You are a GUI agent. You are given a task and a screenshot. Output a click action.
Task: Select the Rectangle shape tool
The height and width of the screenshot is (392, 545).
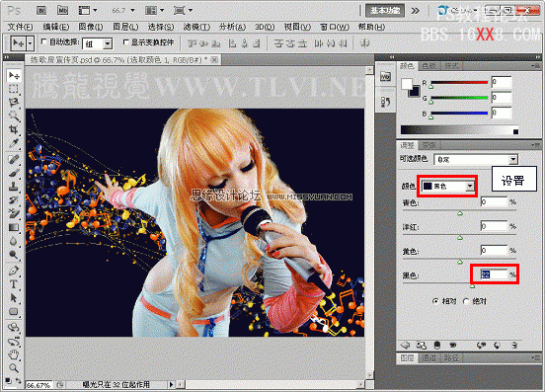(x=14, y=312)
